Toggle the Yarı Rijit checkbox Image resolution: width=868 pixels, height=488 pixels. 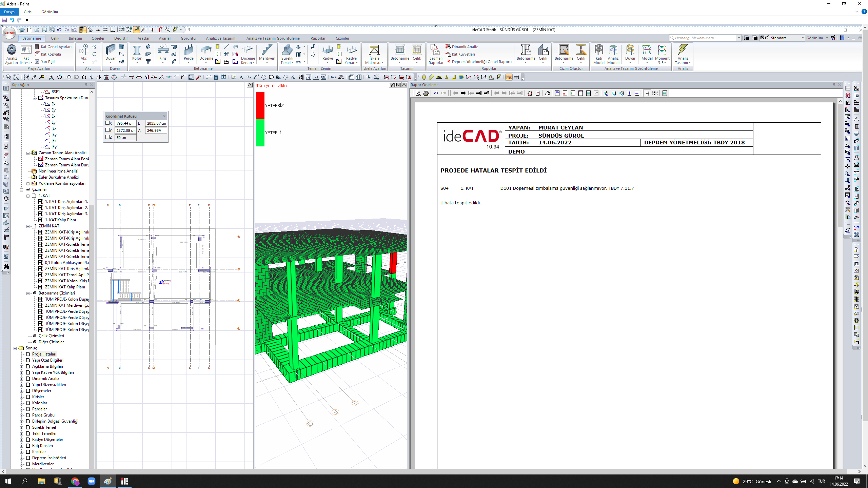click(37, 62)
